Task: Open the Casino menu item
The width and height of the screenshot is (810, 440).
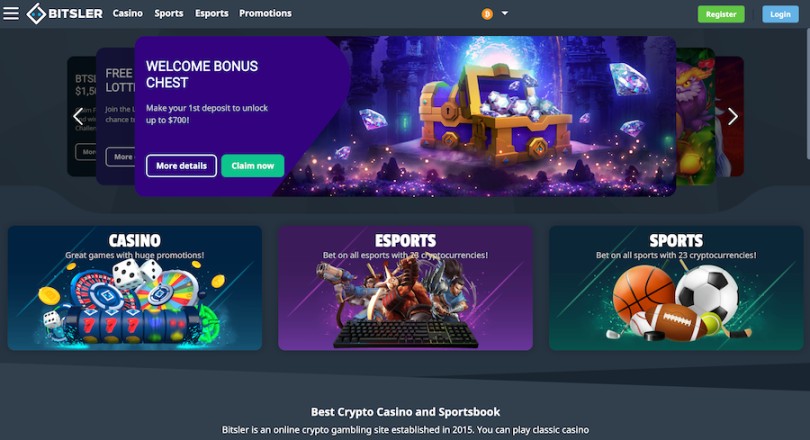Action: pos(128,13)
